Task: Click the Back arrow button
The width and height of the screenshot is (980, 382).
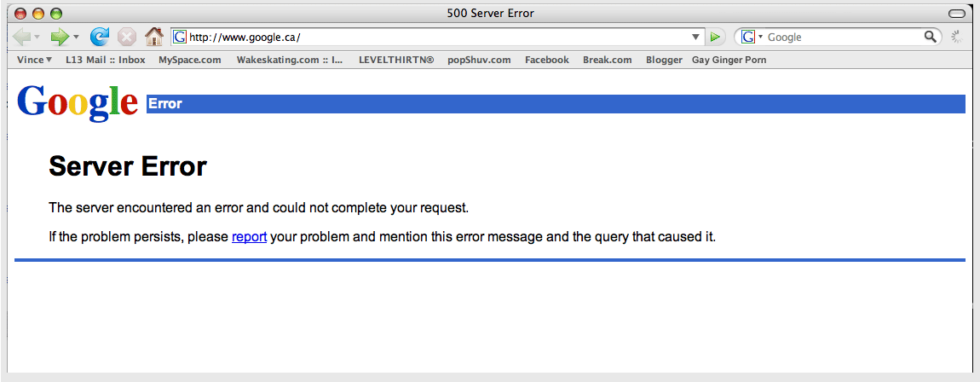Action: tap(21, 37)
